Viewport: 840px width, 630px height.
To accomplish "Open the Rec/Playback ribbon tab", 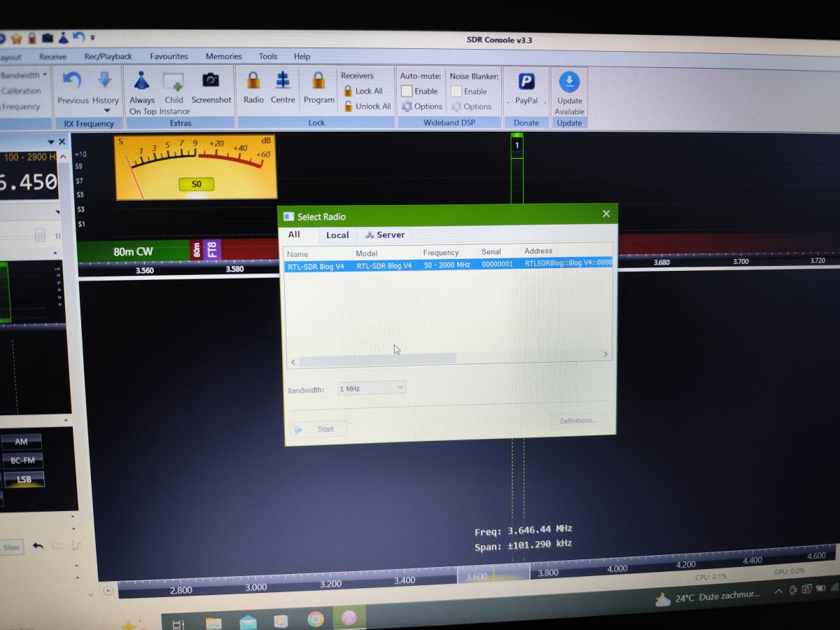I will [108, 57].
